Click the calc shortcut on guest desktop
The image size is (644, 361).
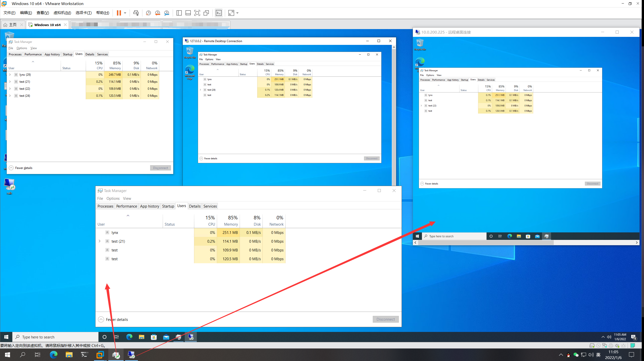(x=10, y=186)
